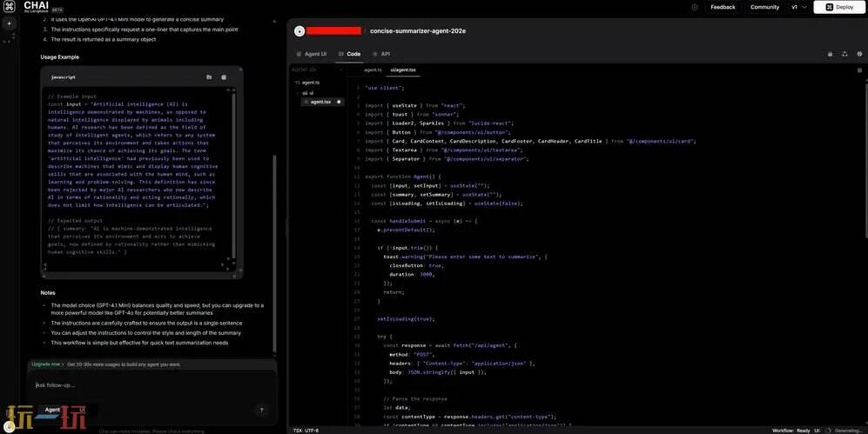Send the follow-up message arrow button

[261, 410]
